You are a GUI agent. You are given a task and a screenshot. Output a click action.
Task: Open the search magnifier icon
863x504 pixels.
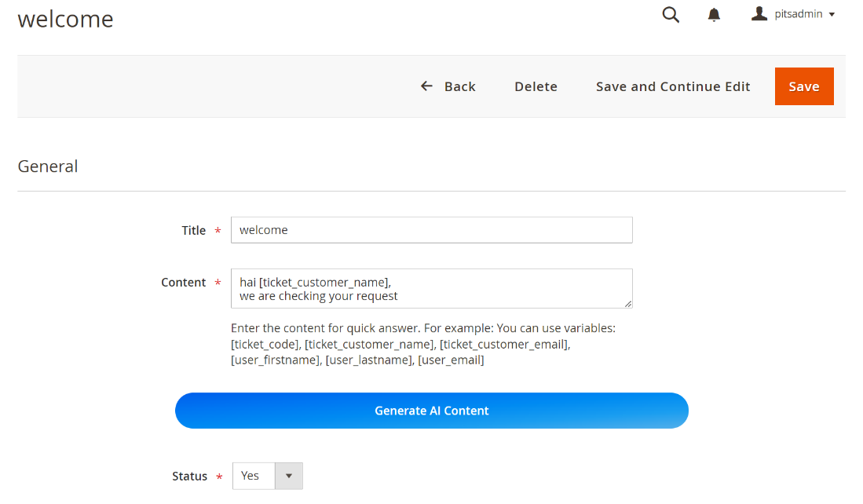click(x=671, y=15)
